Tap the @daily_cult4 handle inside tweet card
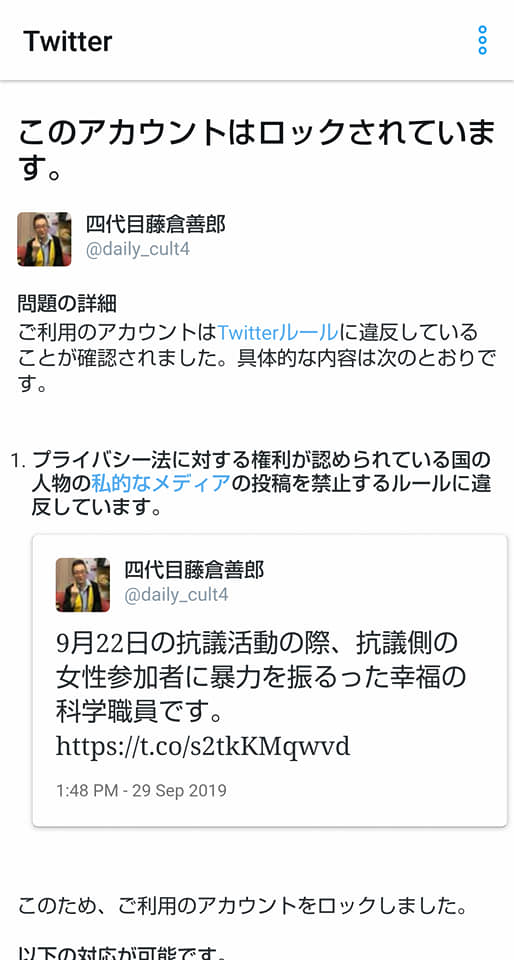Screen dimensions: 514x960 pos(176,595)
